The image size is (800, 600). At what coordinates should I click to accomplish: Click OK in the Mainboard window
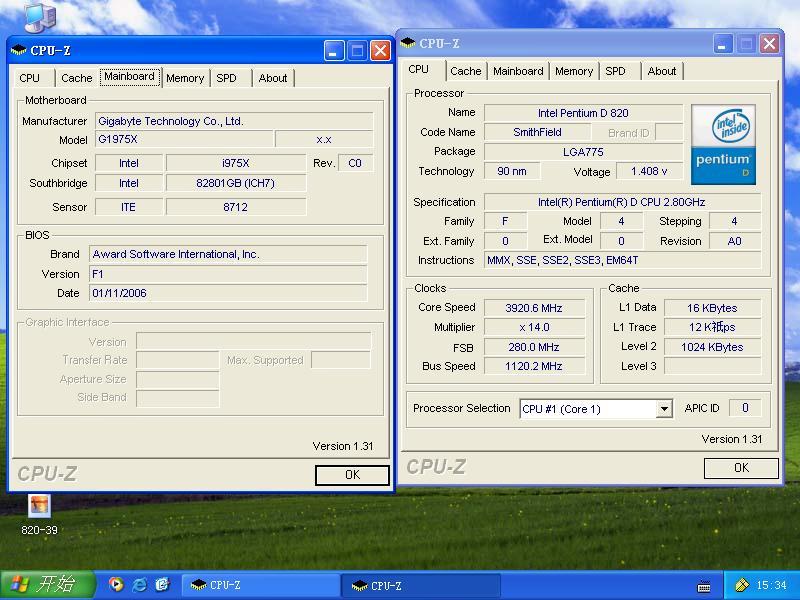coord(353,475)
